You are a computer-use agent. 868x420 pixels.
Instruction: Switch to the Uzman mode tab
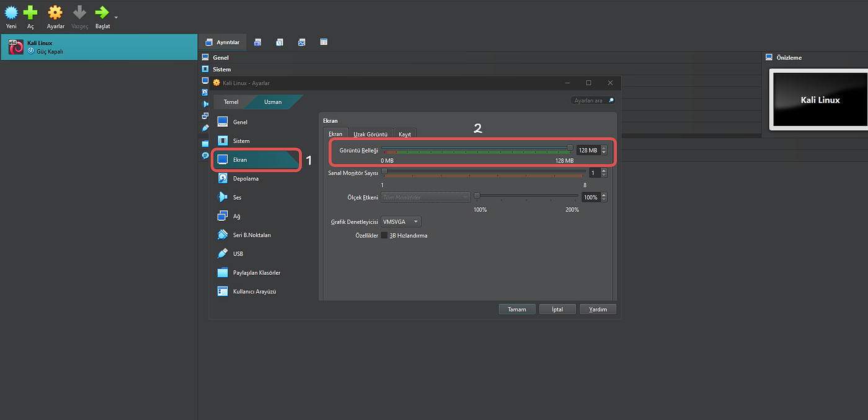(273, 102)
